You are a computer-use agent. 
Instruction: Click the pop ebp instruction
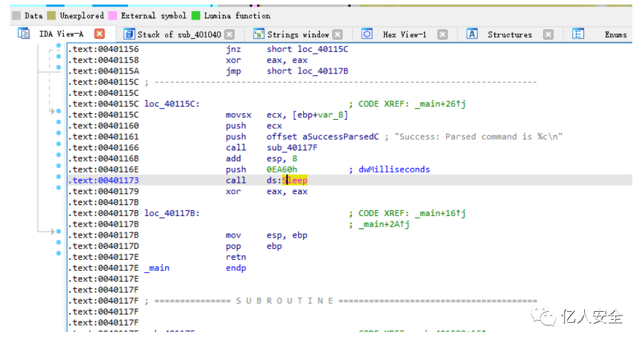tap(254, 246)
